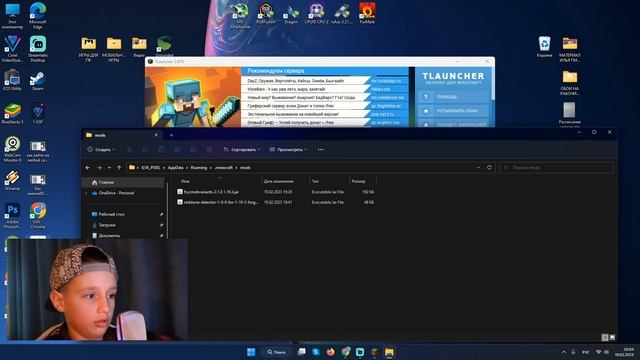Screen dimensions: 640x360
Task: Switch to details view layout icon
Action: pos(605,337)
